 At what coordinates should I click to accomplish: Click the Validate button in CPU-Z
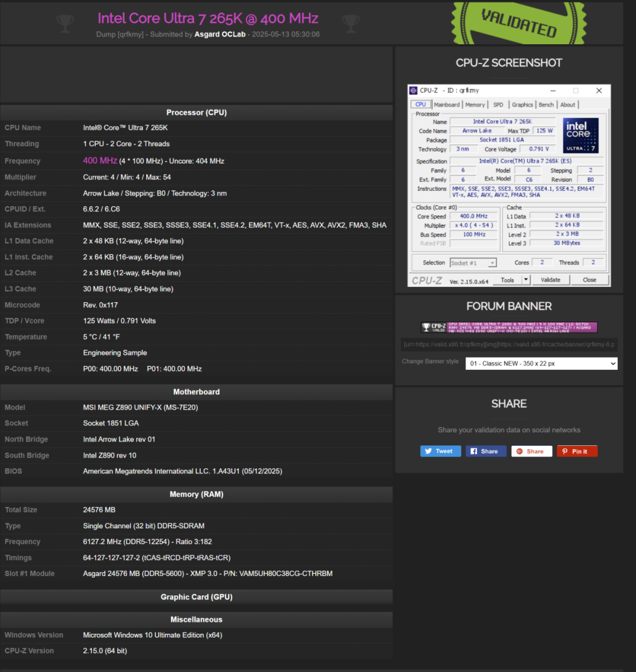550,280
